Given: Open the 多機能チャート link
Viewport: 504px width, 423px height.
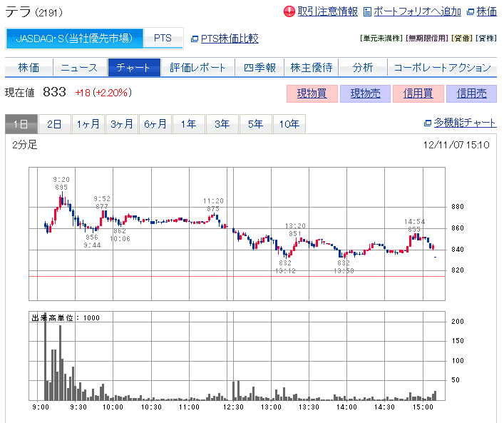Looking at the screenshot, I should click(x=465, y=123).
